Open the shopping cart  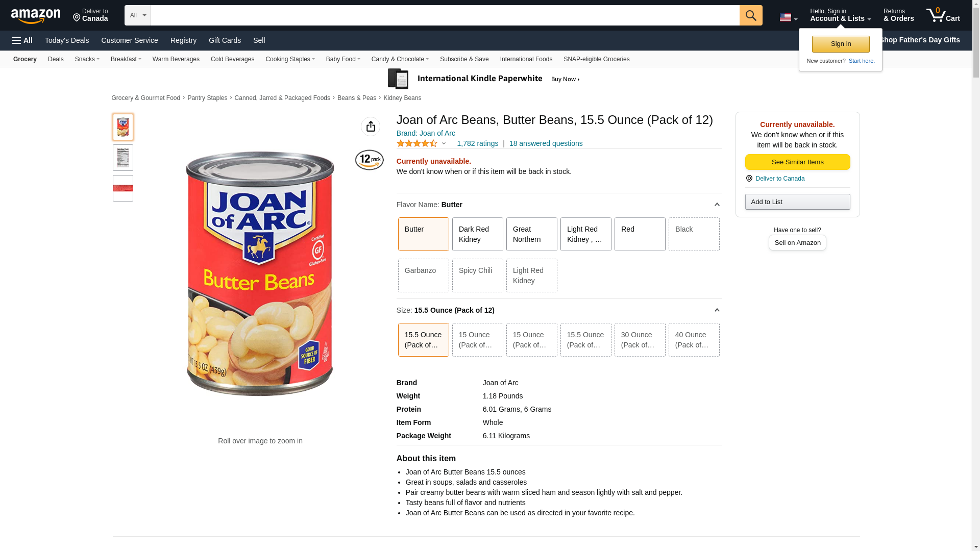tap(943, 15)
